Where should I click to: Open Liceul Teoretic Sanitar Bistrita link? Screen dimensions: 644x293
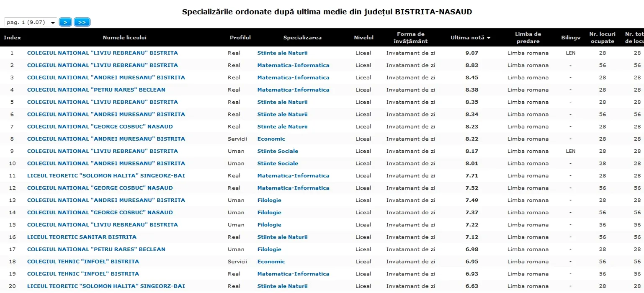pos(82,237)
